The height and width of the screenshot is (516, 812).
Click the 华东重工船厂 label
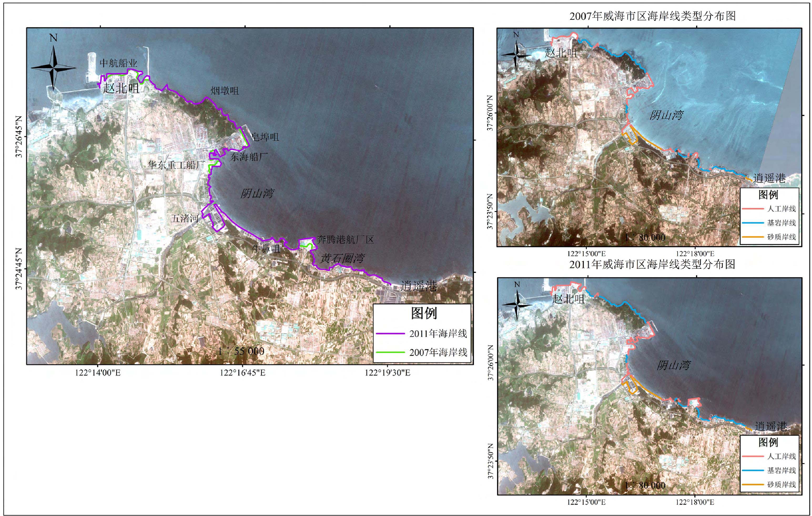176,165
